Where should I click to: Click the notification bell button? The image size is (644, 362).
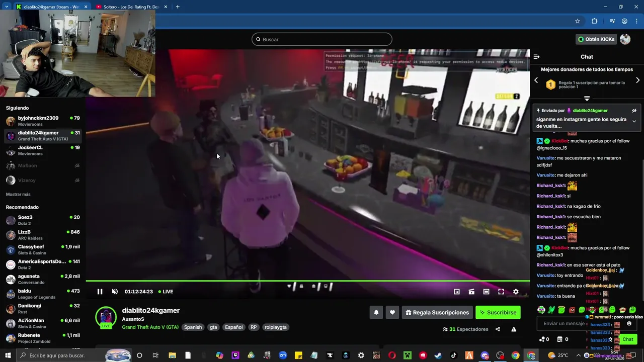(376, 312)
